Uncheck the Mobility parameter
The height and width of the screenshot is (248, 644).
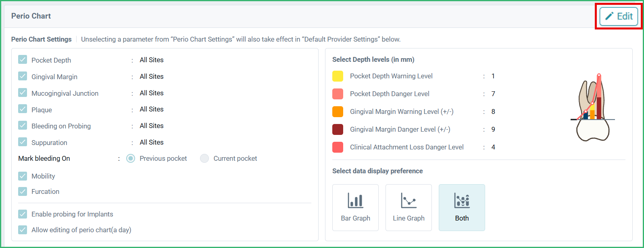click(x=23, y=176)
